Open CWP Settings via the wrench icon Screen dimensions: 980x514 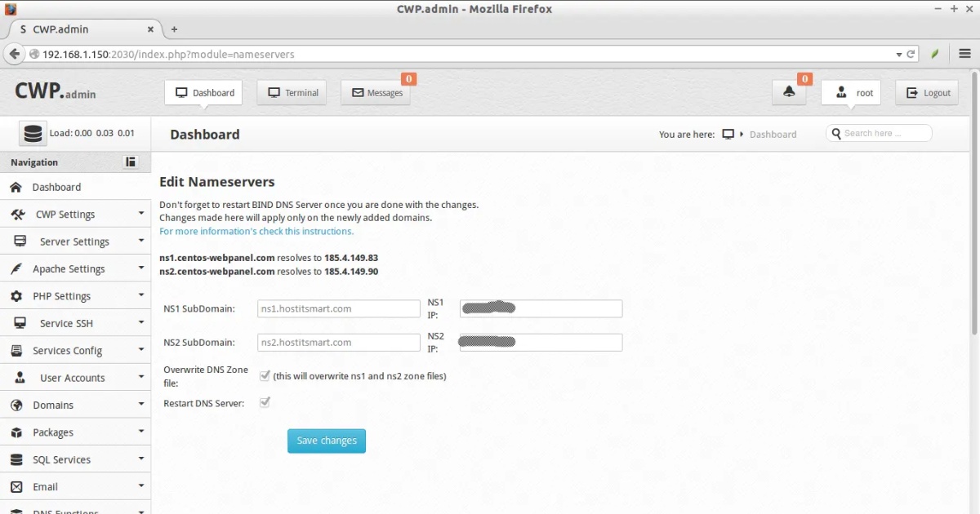point(18,213)
